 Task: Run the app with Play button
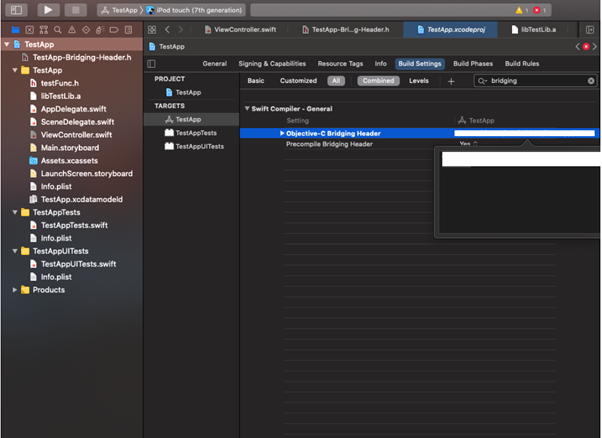[48, 10]
